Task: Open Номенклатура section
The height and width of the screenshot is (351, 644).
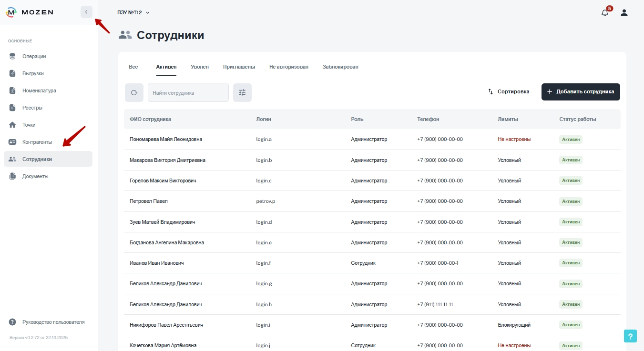Action: [39, 90]
